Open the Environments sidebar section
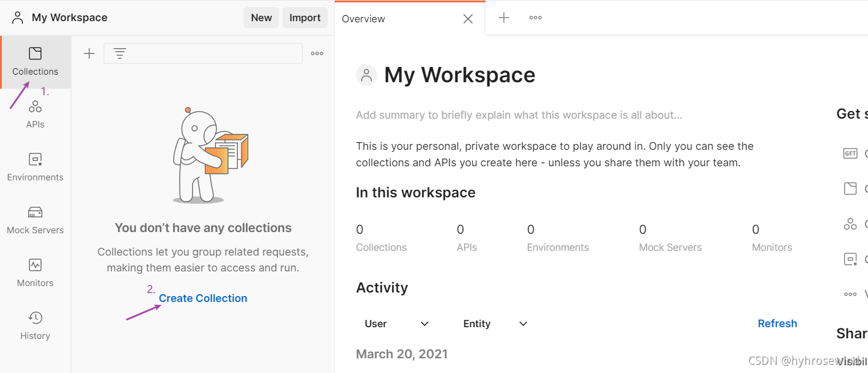 coord(35,167)
